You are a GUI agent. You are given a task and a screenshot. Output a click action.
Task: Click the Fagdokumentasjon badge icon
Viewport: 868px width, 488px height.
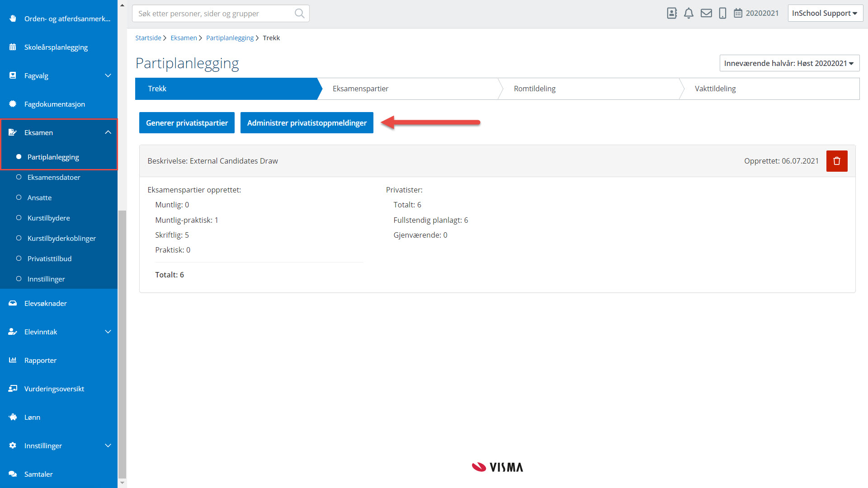[x=13, y=104]
